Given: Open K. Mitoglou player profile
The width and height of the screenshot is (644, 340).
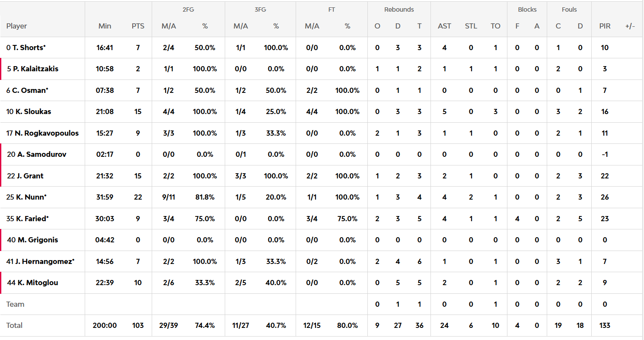Looking at the screenshot, I should [38, 283].
